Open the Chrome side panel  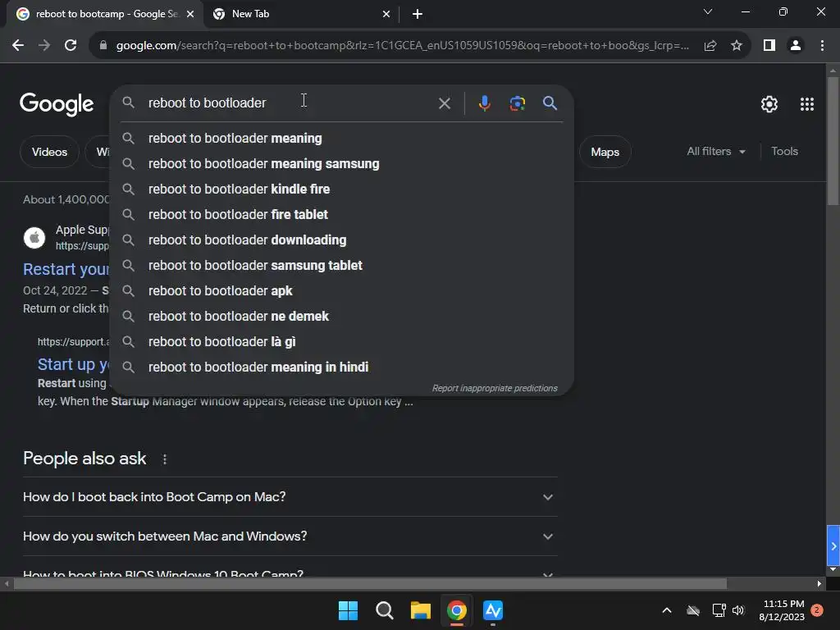point(769,46)
